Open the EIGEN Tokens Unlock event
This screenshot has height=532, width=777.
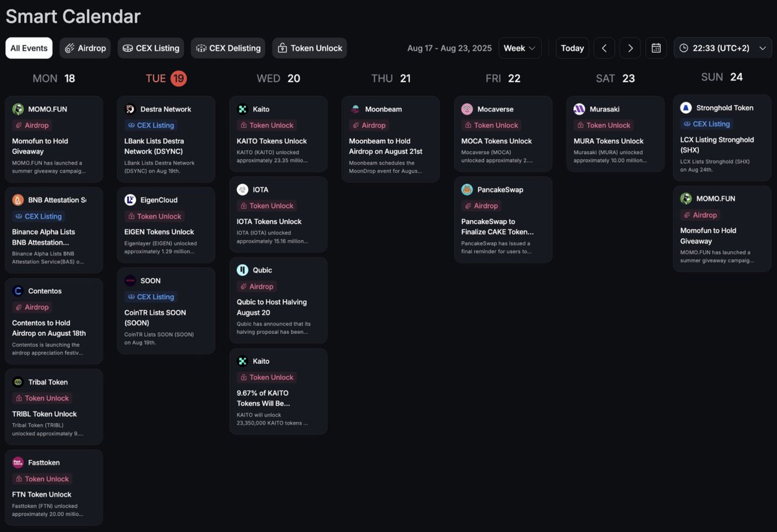click(x=166, y=225)
